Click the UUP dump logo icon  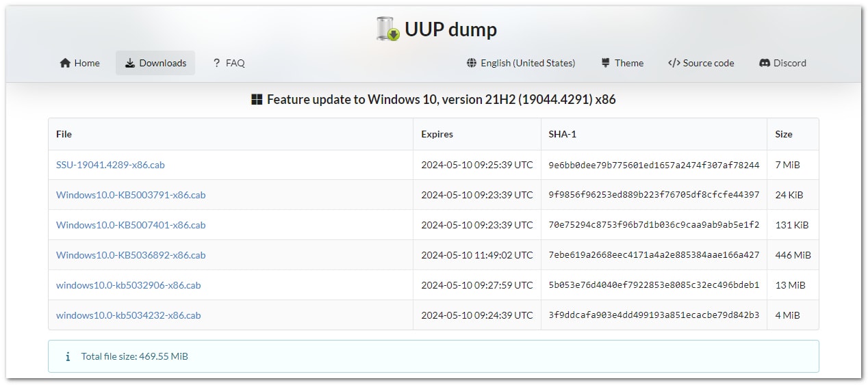point(387,29)
